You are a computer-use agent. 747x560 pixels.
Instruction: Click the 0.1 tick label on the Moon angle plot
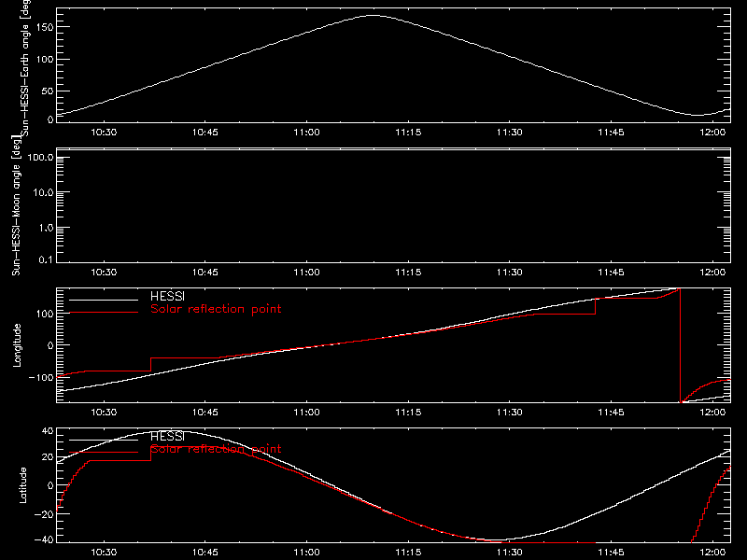pos(46,259)
